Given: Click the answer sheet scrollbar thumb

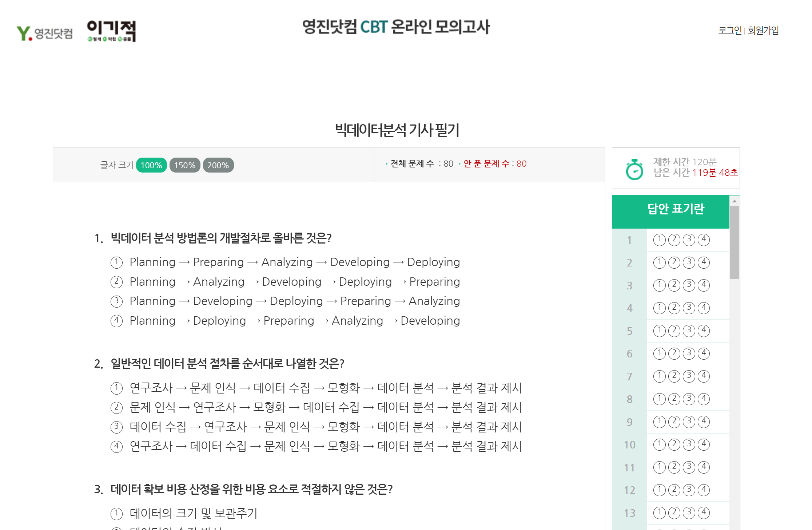Looking at the screenshot, I should [x=735, y=242].
